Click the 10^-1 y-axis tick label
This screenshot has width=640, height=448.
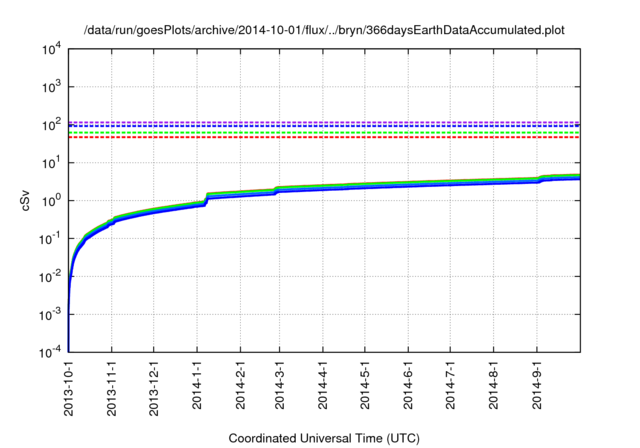point(50,238)
